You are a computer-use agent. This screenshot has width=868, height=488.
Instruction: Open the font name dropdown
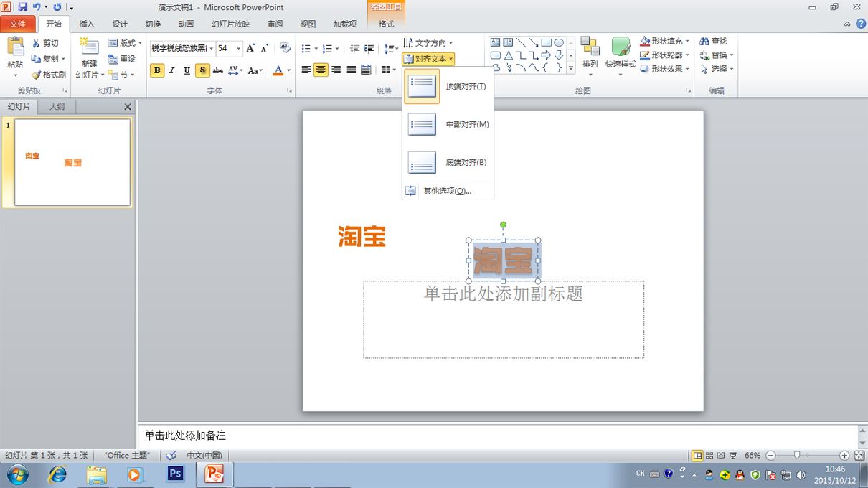pyautogui.click(x=212, y=48)
